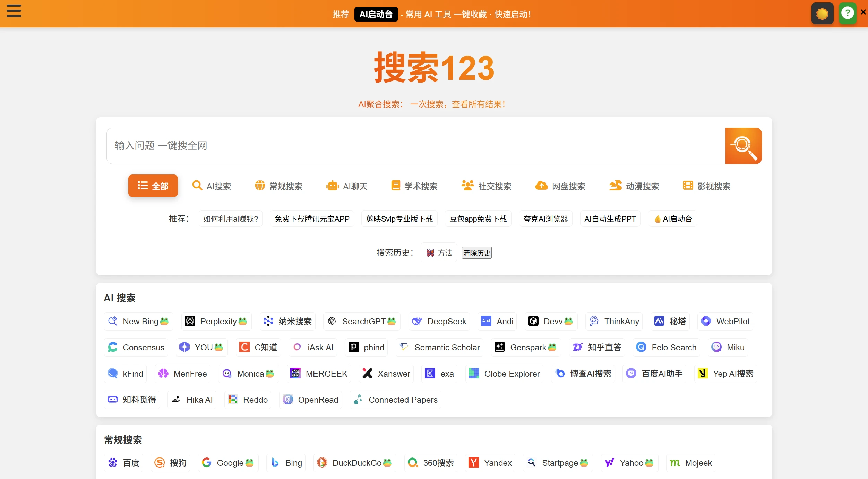Image resolution: width=868 pixels, height=479 pixels.
Task: Open the green question mark help
Action: coord(848,13)
